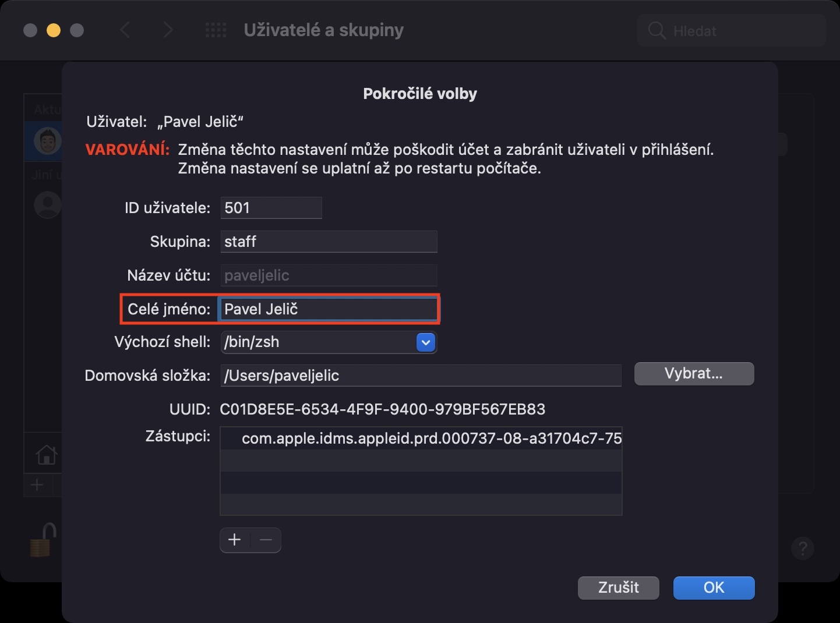The width and height of the screenshot is (840, 623).
Task: Select the com.apple.idms alias row
Action: point(421,438)
